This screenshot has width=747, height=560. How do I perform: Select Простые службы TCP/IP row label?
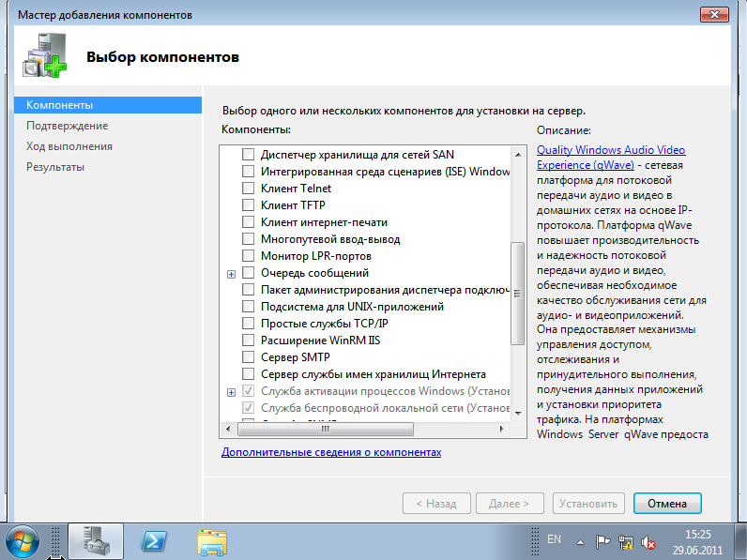(325, 324)
